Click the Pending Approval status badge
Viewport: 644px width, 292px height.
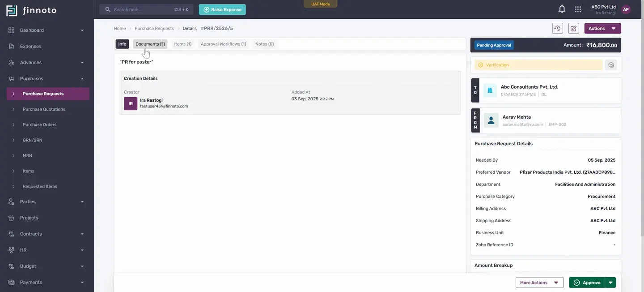tap(494, 45)
